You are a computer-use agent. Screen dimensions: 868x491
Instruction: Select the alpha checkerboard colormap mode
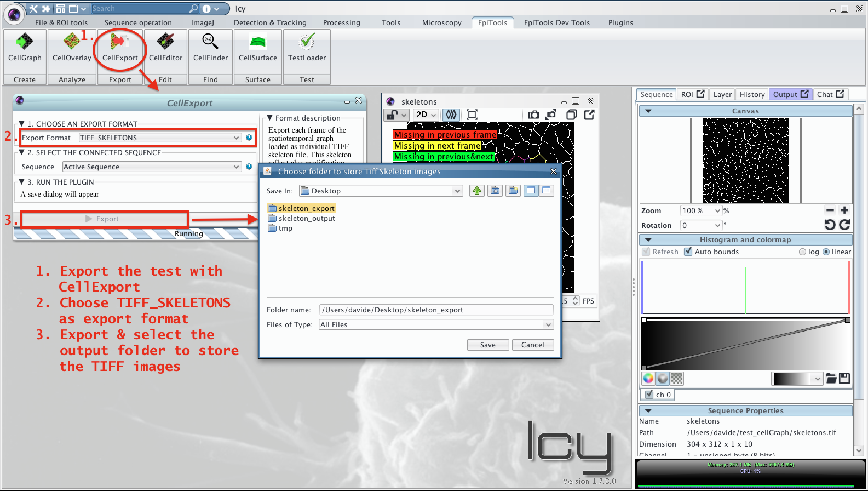677,378
